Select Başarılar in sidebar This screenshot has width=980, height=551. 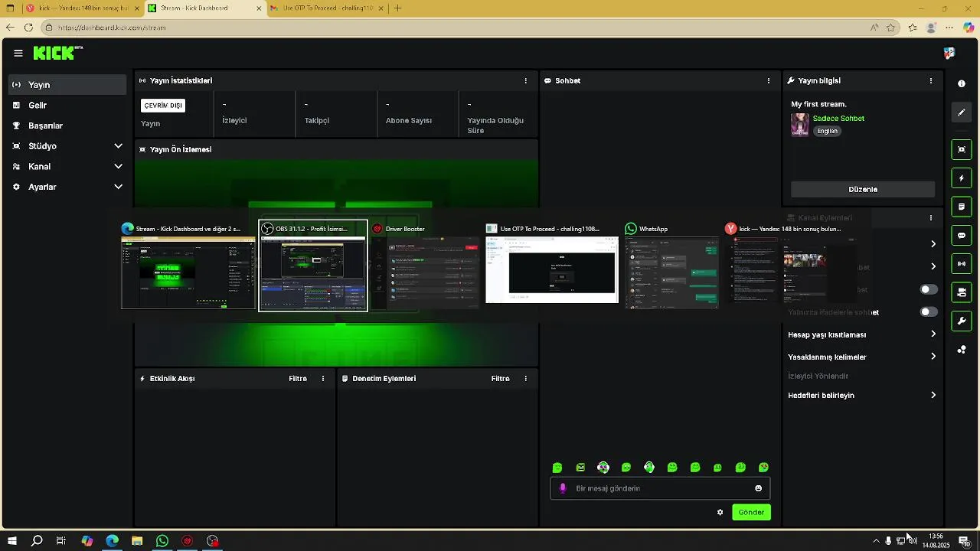[x=67, y=126]
